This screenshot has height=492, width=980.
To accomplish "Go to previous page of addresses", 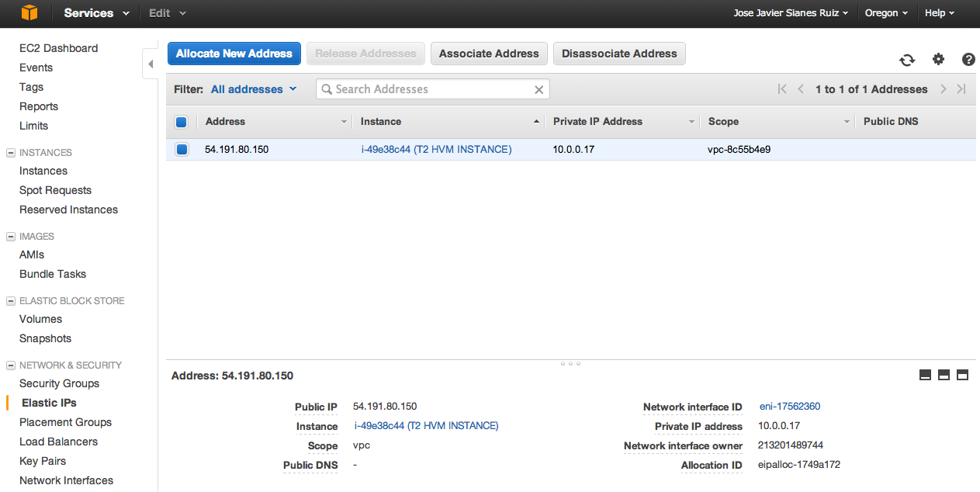I will 801,89.
